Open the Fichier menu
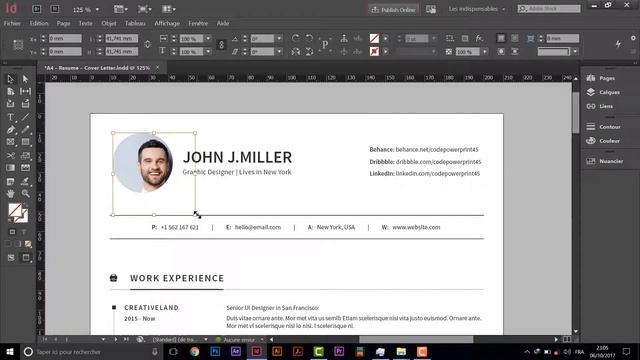The height and width of the screenshot is (360, 640). [12, 23]
